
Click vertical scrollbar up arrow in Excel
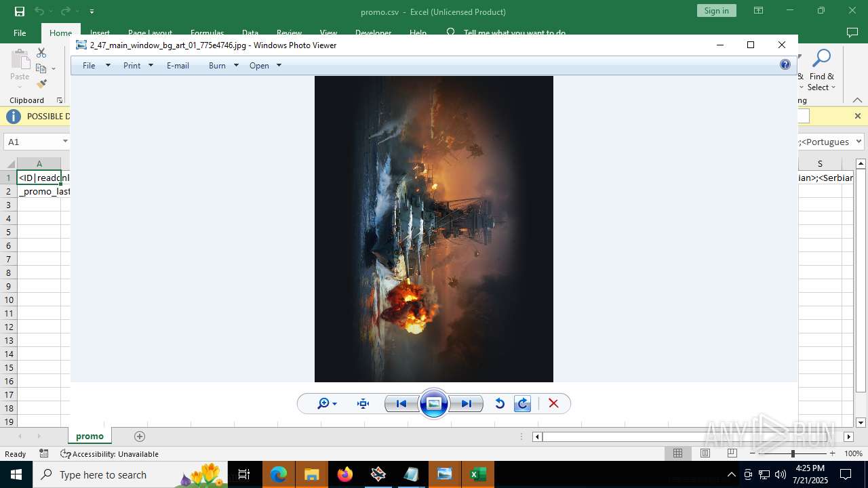[x=861, y=163]
